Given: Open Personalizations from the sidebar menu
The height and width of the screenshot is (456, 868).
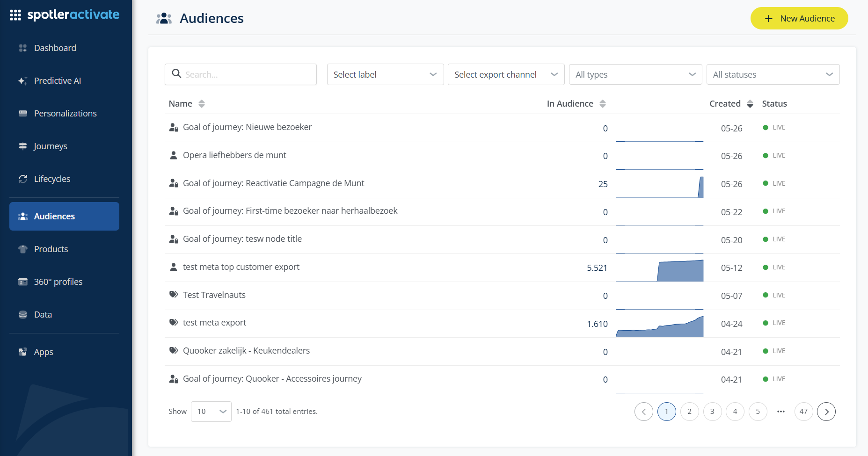Looking at the screenshot, I should tap(64, 114).
